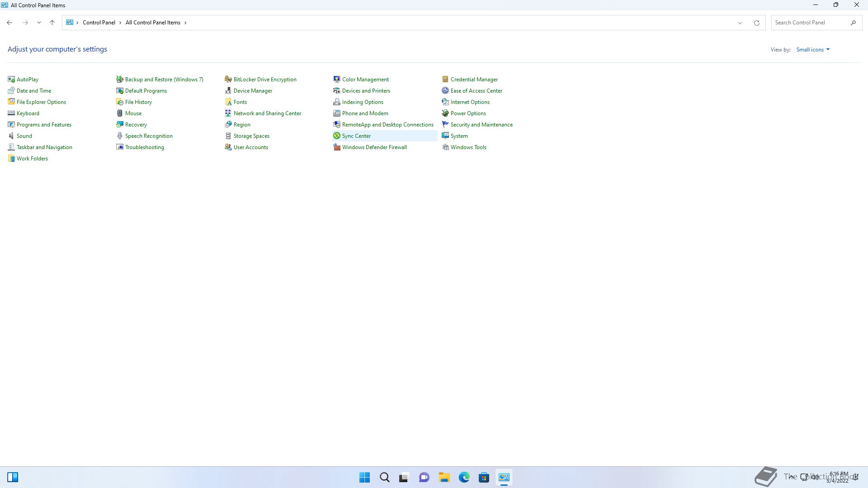Open the Sync Center green icon
The width and height of the screenshot is (868, 488).
pyautogui.click(x=337, y=136)
